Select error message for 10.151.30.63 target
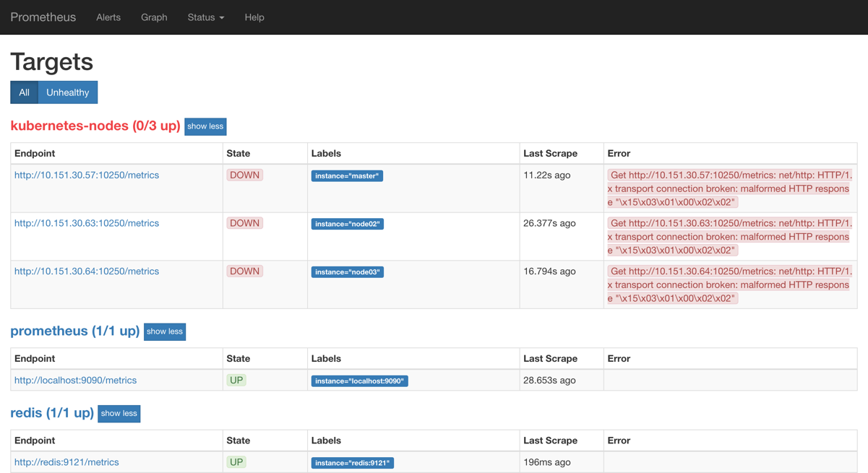The width and height of the screenshot is (868, 473). [730, 237]
